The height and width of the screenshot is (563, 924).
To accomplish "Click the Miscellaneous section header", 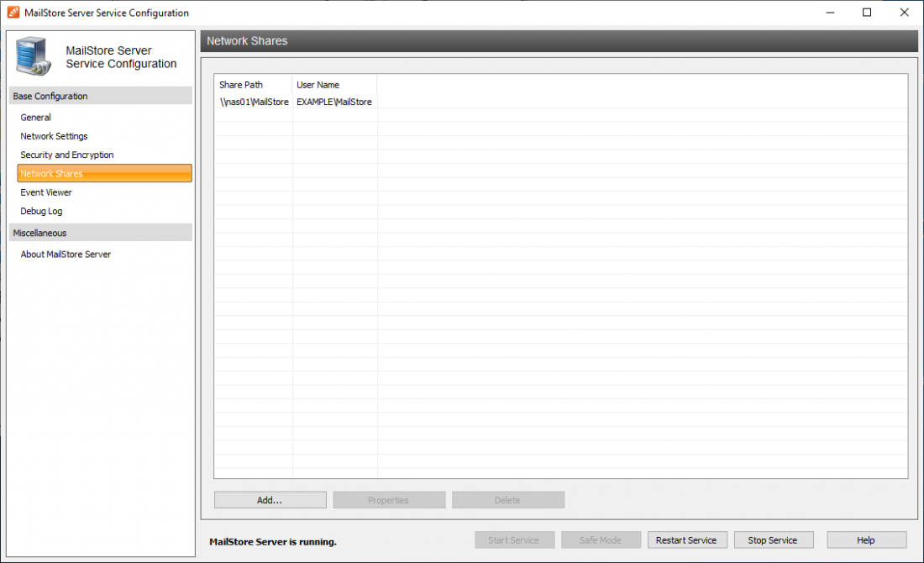I will click(x=43, y=233).
